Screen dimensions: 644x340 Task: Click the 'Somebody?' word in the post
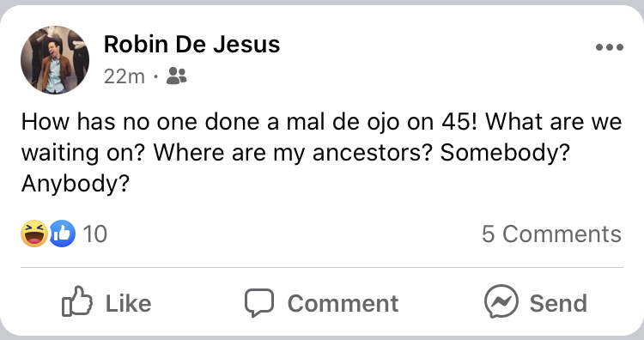[x=505, y=153]
